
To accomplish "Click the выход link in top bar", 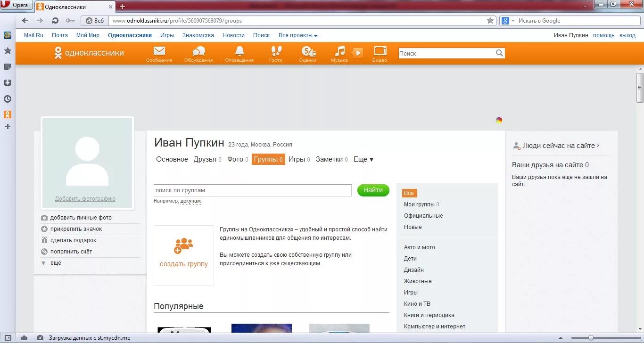I will pos(627,35).
